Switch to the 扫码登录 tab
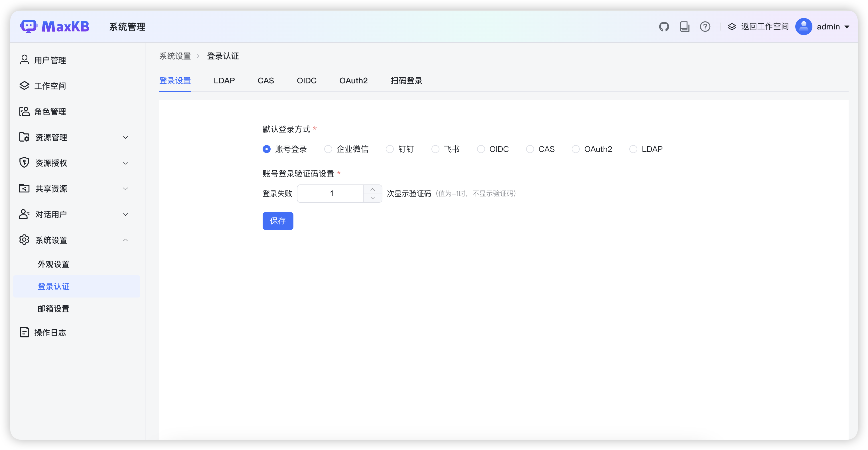Viewport: 868px width, 450px height. [x=406, y=81]
